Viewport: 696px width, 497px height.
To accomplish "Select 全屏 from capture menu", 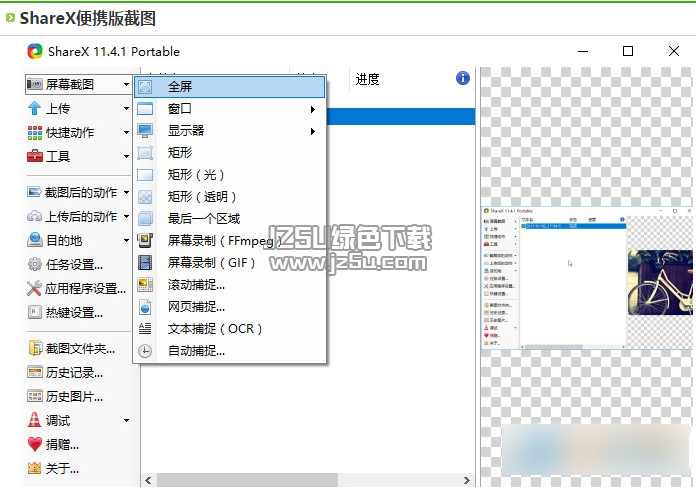I will (x=230, y=87).
